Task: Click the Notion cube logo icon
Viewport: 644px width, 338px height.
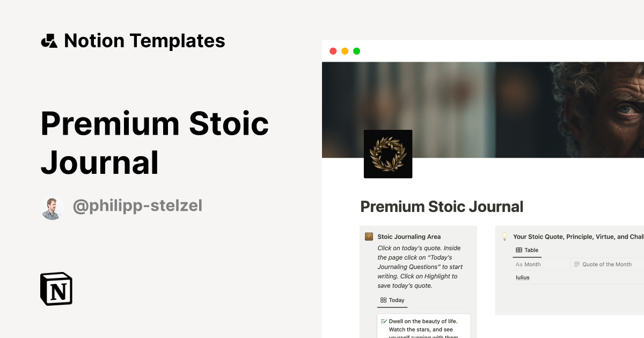Action: click(x=56, y=289)
